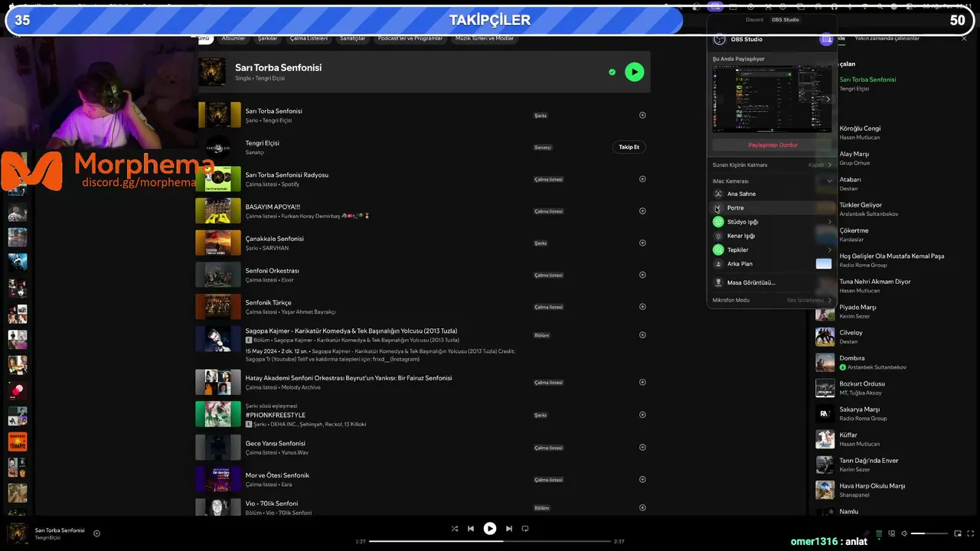Open the now-playing album cover thumbnail

point(18,533)
